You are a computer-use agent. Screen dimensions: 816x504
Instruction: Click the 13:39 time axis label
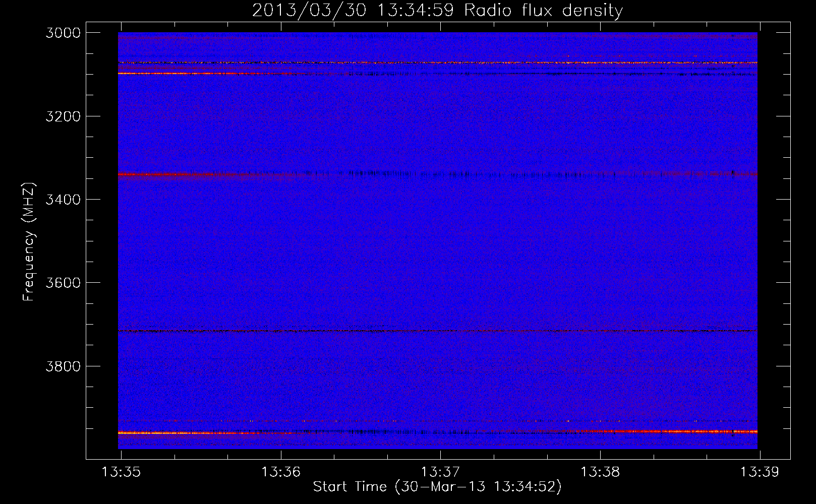[x=760, y=472]
